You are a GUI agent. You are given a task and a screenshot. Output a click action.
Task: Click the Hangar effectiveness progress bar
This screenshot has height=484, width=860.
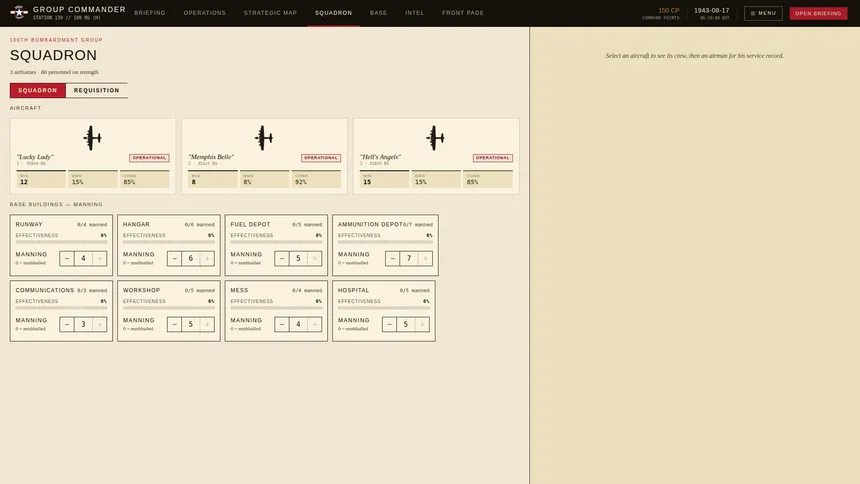[168, 241]
